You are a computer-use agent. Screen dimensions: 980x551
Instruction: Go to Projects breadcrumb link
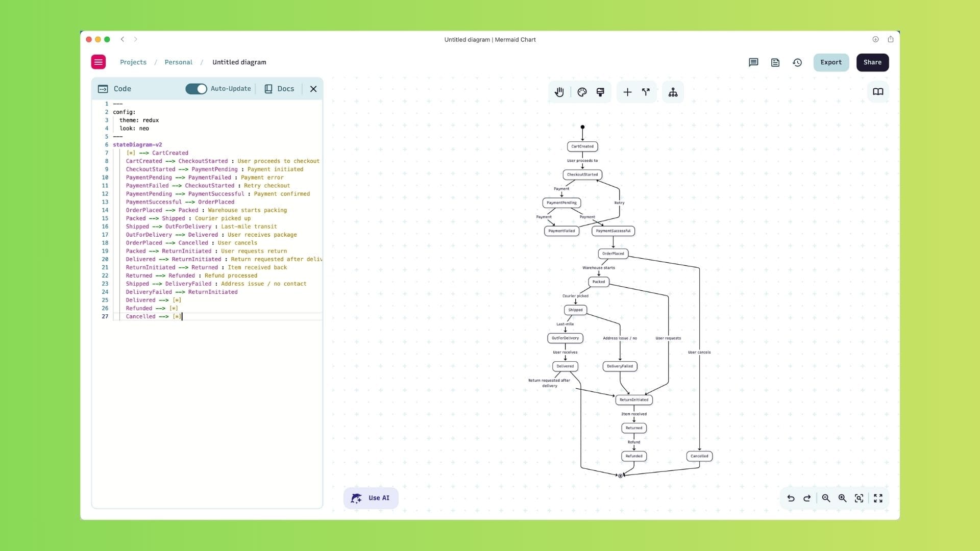133,62
